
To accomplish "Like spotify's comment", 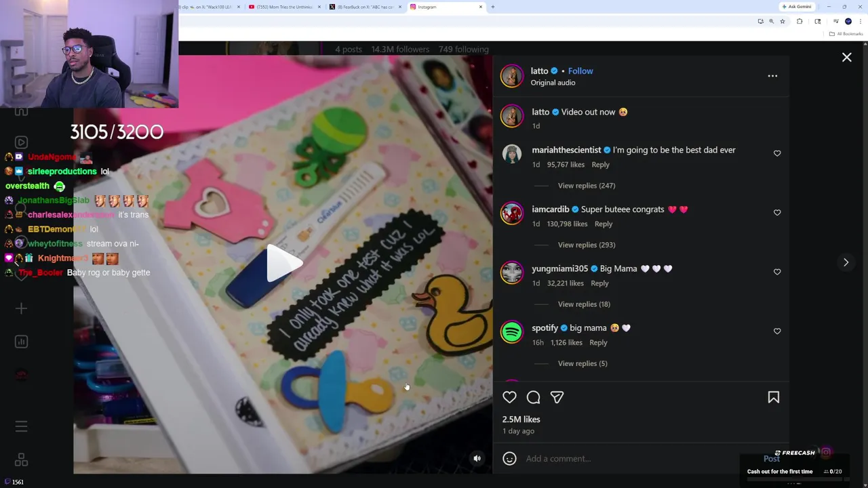I will click(x=777, y=331).
